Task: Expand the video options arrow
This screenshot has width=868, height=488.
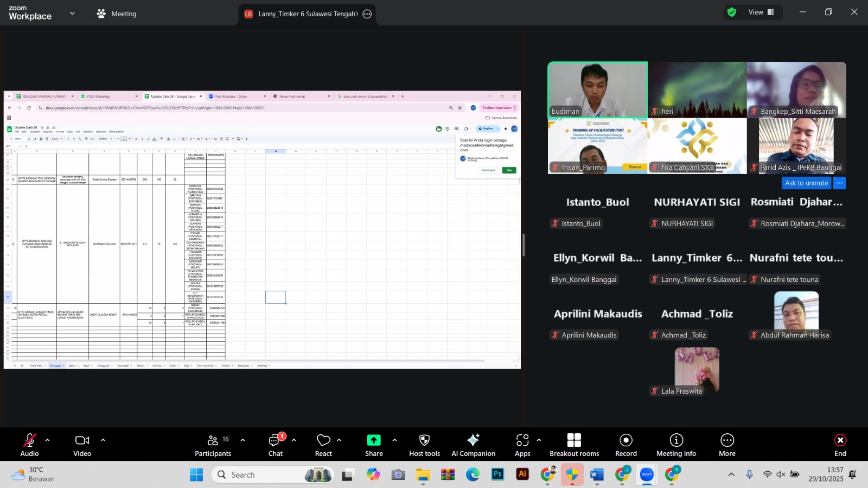Action: click(x=103, y=440)
